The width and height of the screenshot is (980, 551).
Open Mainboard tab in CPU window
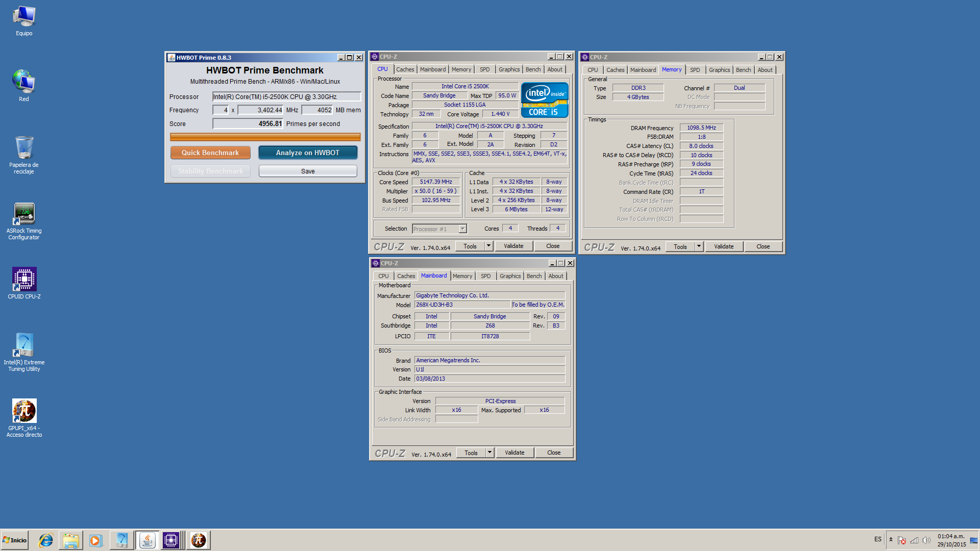point(433,69)
